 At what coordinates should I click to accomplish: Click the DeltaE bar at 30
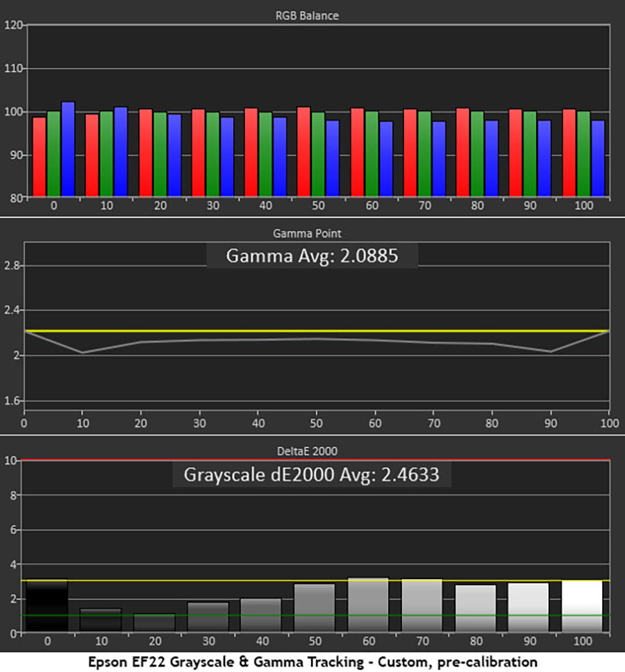click(208, 617)
